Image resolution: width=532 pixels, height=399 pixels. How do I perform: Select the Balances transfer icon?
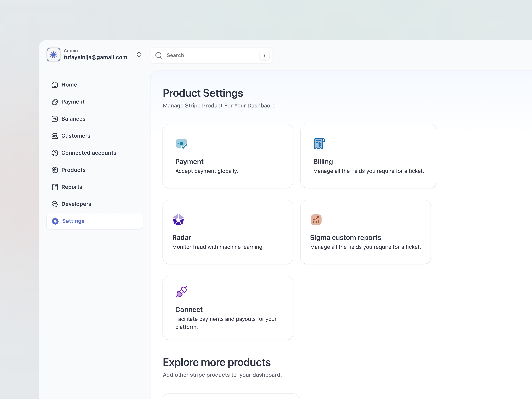coord(55,119)
